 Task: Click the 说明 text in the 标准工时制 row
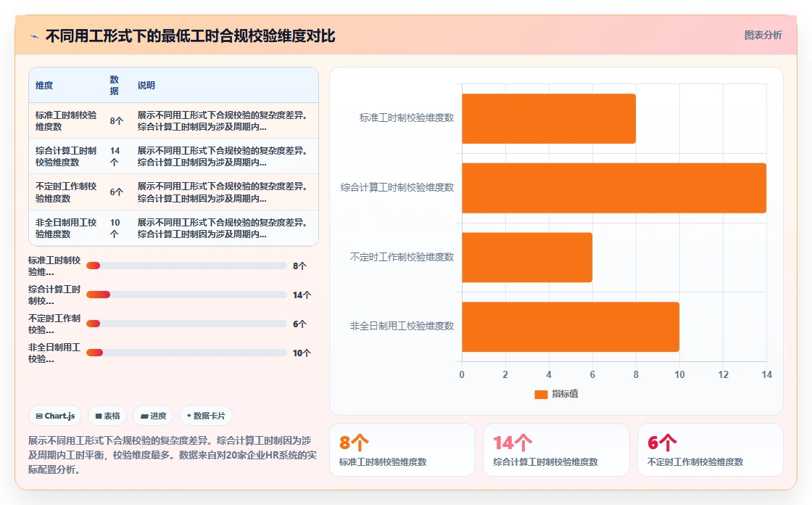pos(223,120)
